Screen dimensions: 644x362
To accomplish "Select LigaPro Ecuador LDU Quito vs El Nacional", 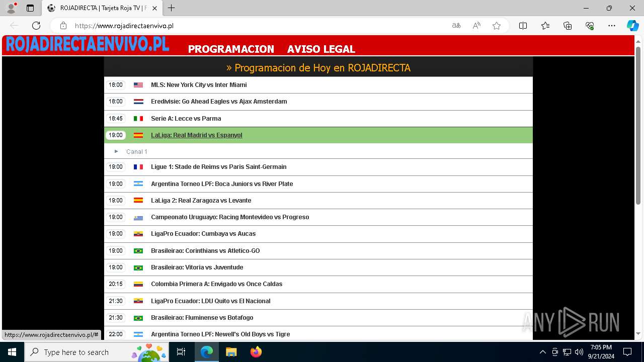I will (x=318, y=301).
